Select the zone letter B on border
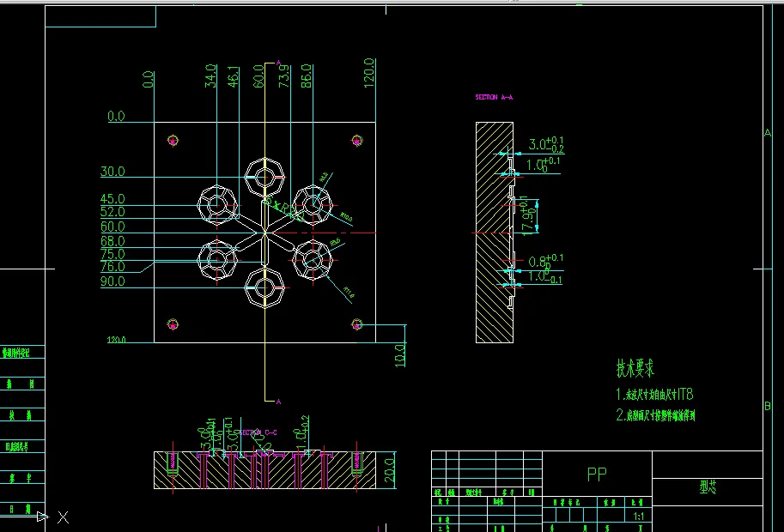Screen dimensions: 784x532 click(x=768, y=406)
